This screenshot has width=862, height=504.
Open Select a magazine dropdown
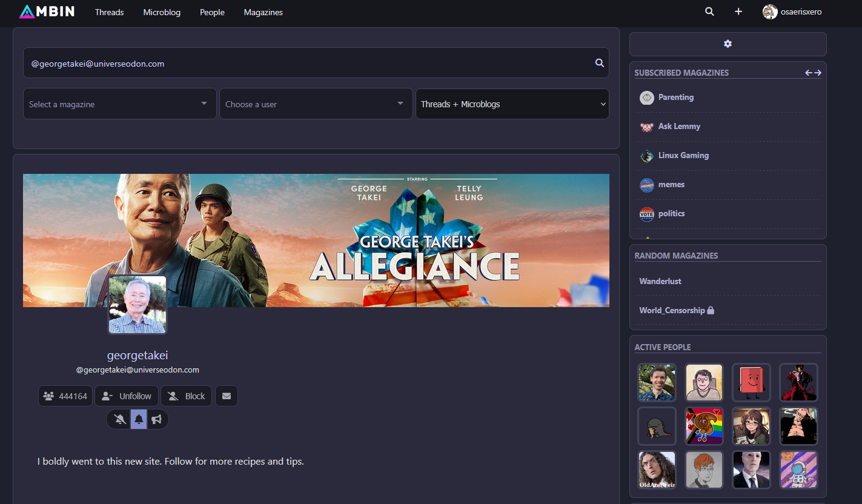120,104
